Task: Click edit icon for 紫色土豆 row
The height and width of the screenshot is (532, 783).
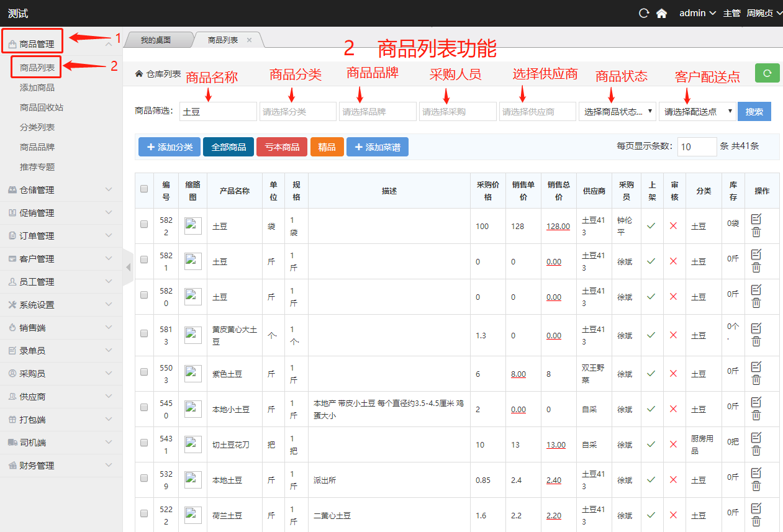Action: [x=756, y=366]
